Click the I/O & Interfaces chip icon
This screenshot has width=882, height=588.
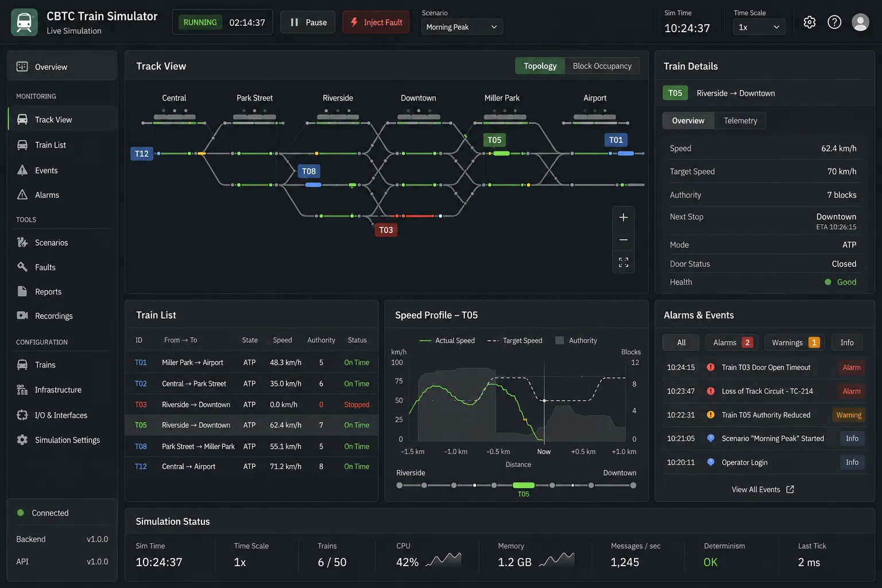[x=22, y=415]
